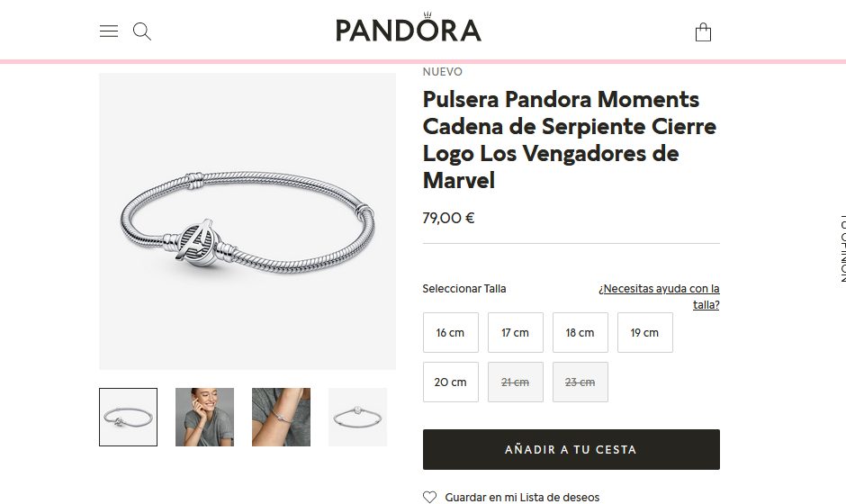Click the wishlist heart icon
846x504 pixels.
coord(429,497)
